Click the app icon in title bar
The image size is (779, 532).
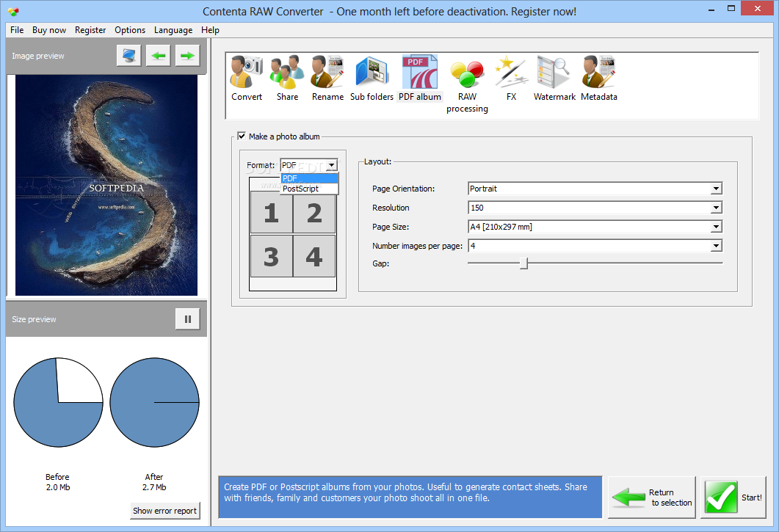point(13,11)
